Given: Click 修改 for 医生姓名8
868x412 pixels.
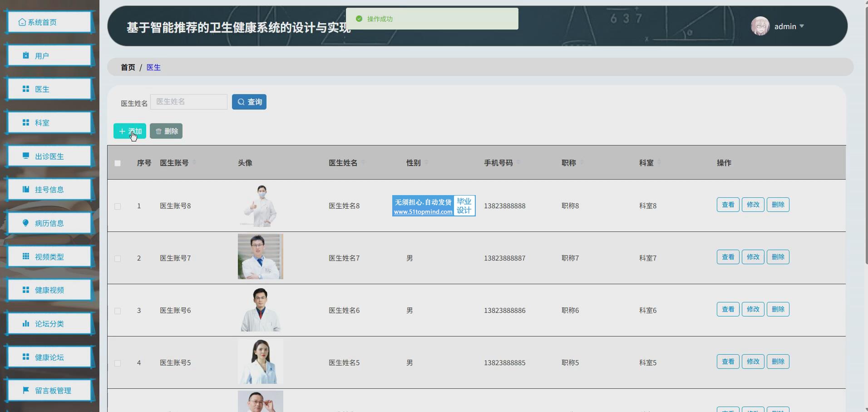Looking at the screenshot, I should (x=753, y=205).
